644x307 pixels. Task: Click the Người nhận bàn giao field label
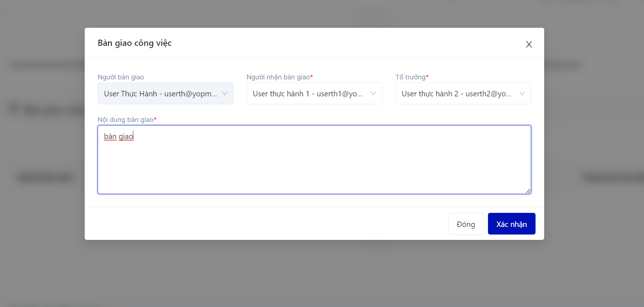click(278, 77)
